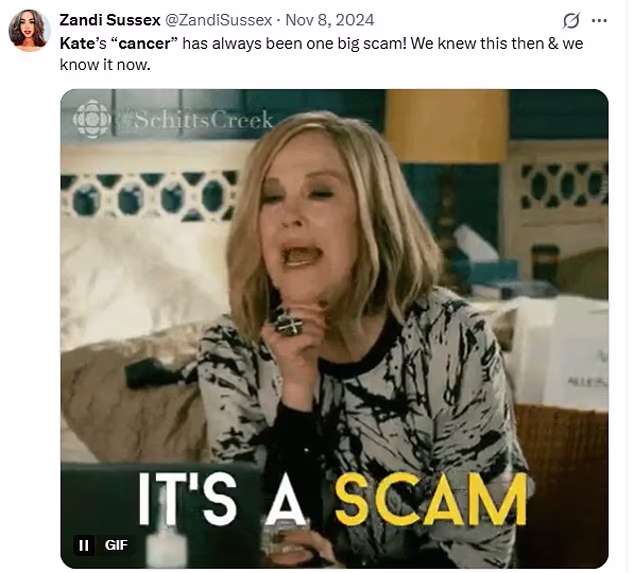Click the white IT'S A caption text
This screenshot has width=634, height=573.
click(x=222, y=498)
